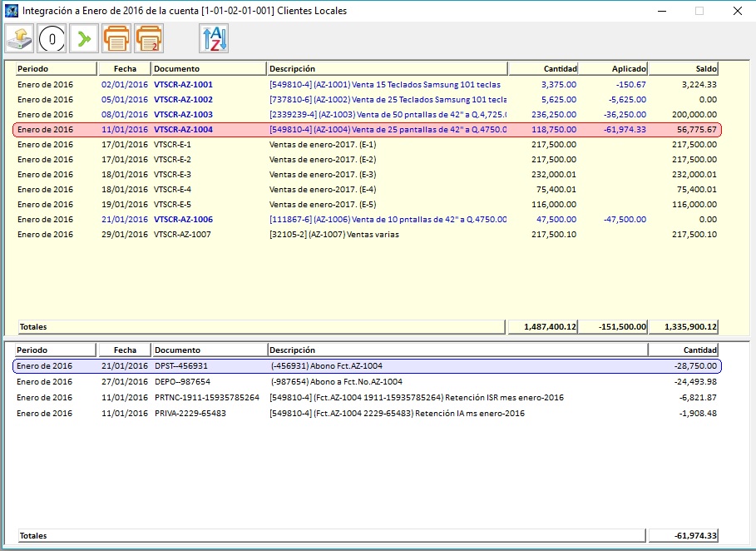Click Cantidad value 232,000.01 in E-3 row

tap(554, 174)
